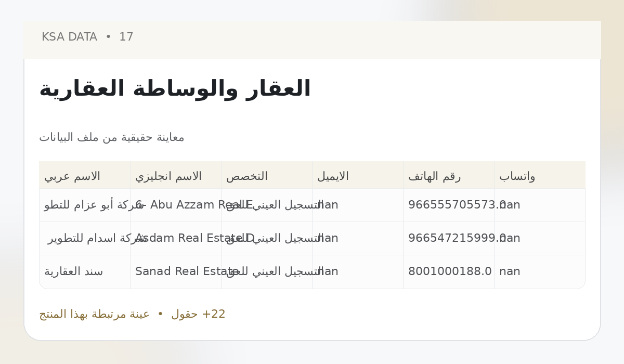Click the الاسم عربي column header

coord(72,176)
